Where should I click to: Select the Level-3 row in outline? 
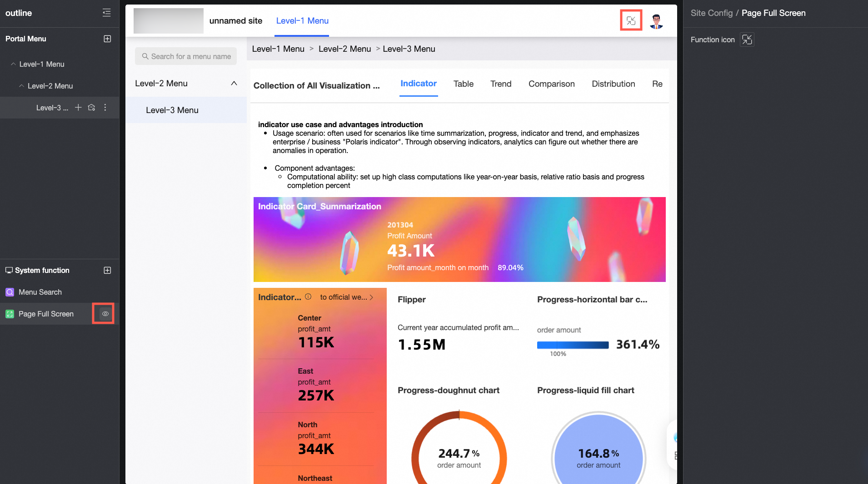[x=60, y=108]
